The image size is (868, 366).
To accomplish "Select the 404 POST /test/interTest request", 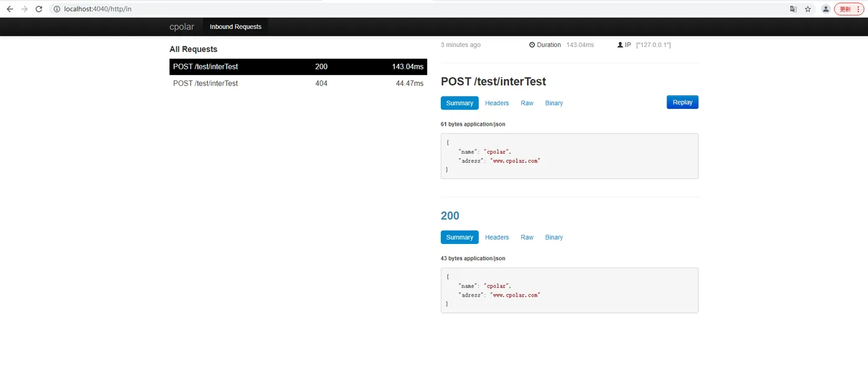I will (x=298, y=84).
